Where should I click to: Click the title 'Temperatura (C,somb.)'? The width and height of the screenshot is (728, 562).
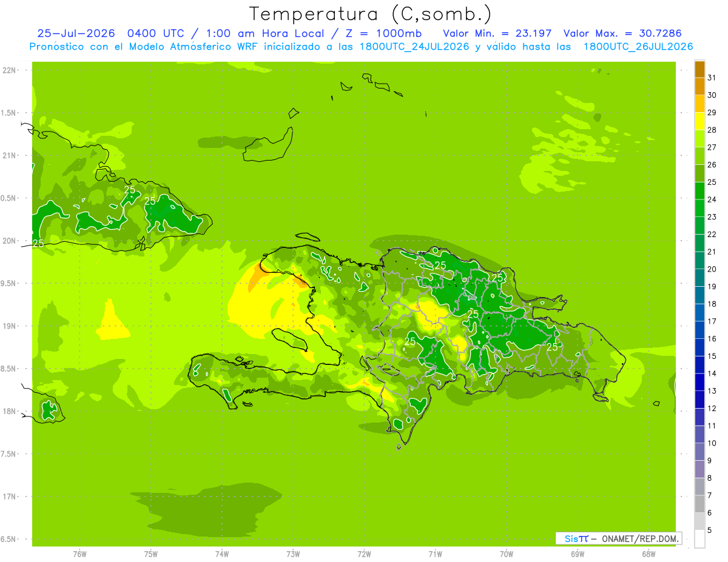[370, 15]
